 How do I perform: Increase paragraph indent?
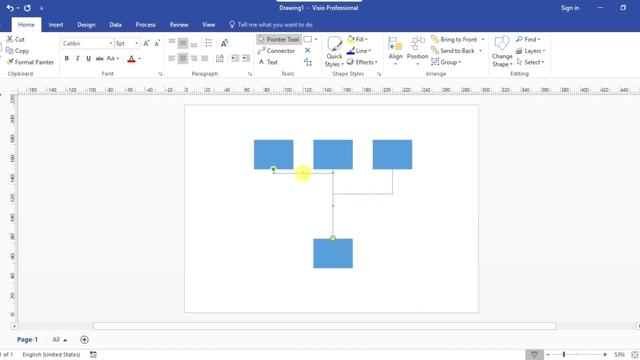[x=246, y=58]
